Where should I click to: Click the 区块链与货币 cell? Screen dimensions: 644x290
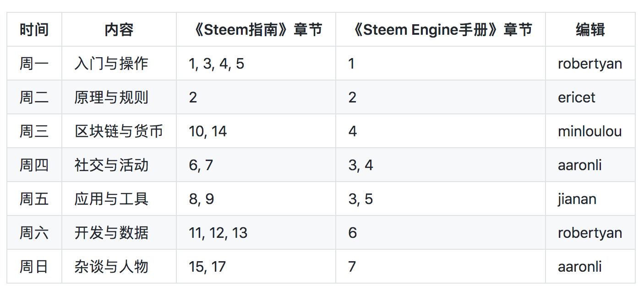pyautogui.click(x=119, y=131)
